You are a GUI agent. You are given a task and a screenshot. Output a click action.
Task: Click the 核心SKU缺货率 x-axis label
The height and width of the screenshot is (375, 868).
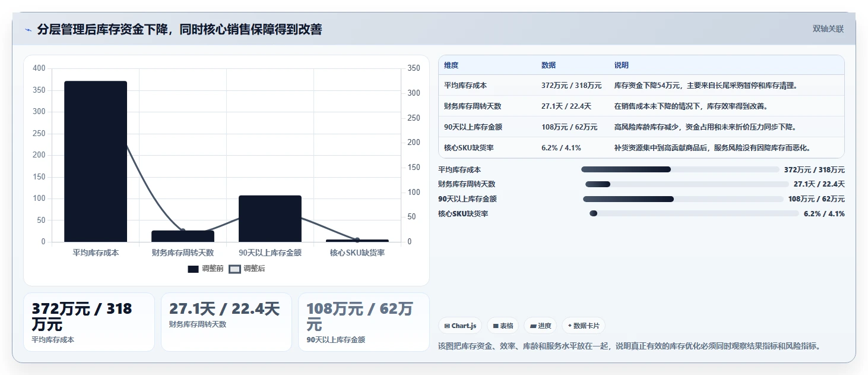pyautogui.click(x=357, y=253)
